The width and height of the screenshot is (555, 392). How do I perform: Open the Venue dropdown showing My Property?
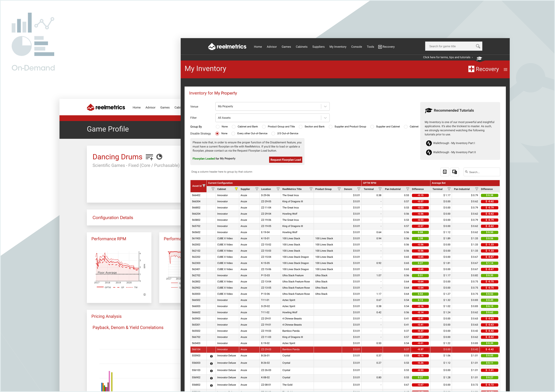coord(272,106)
